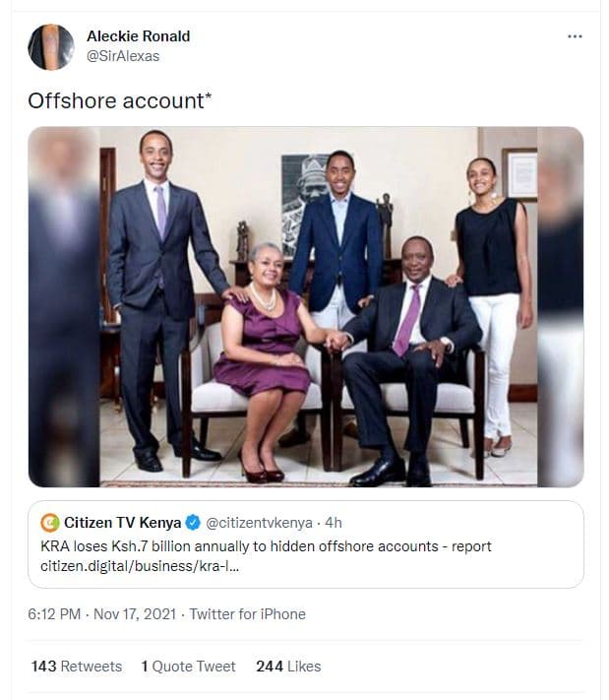Click the Nov 17, 2021 date

pyautogui.click(x=134, y=614)
